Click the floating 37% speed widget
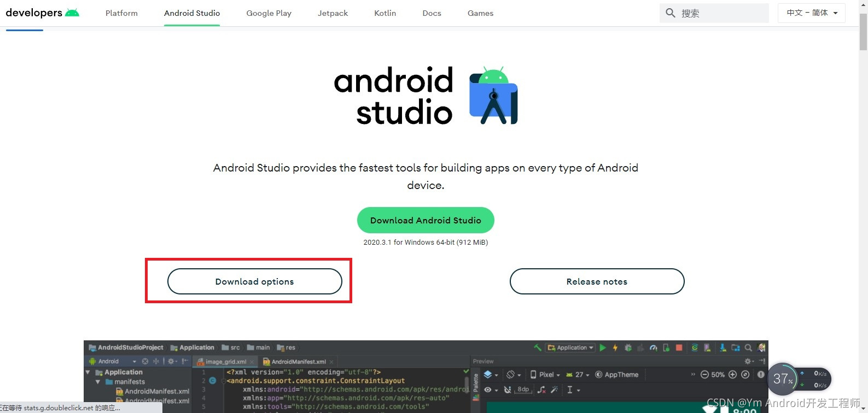 pyautogui.click(x=800, y=379)
